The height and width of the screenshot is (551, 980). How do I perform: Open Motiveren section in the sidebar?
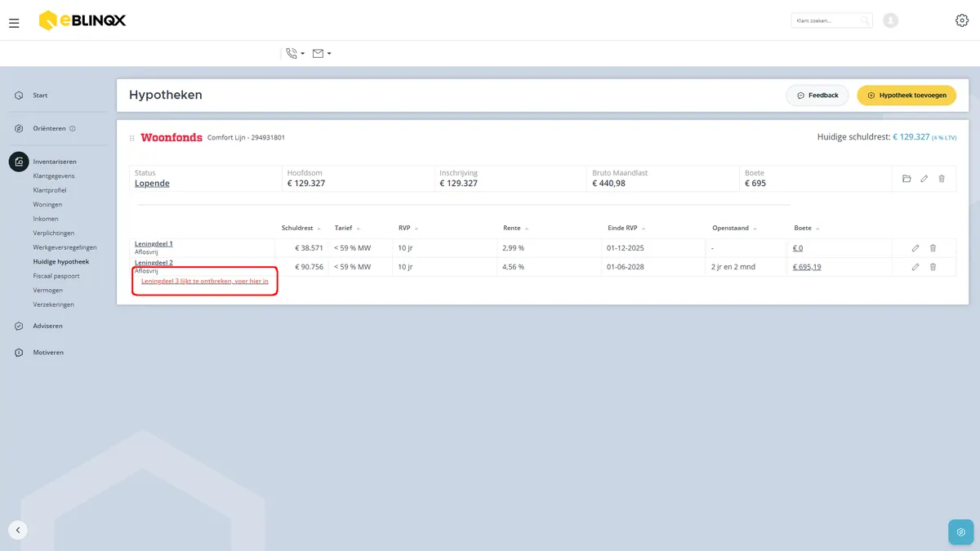coord(47,353)
